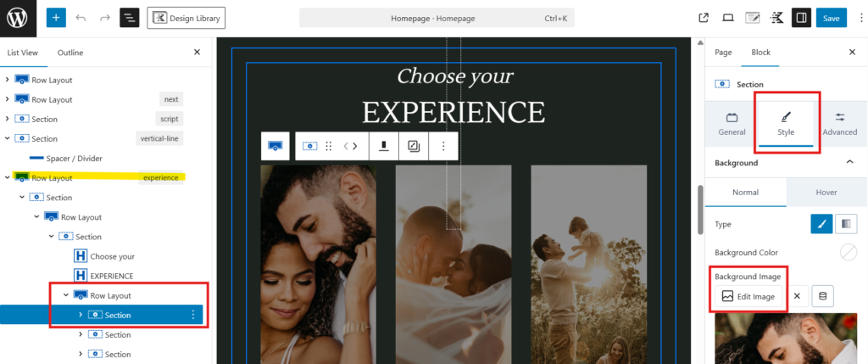
Task: Select vertical align bottom toolbar icon
Action: click(x=382, y=146)
